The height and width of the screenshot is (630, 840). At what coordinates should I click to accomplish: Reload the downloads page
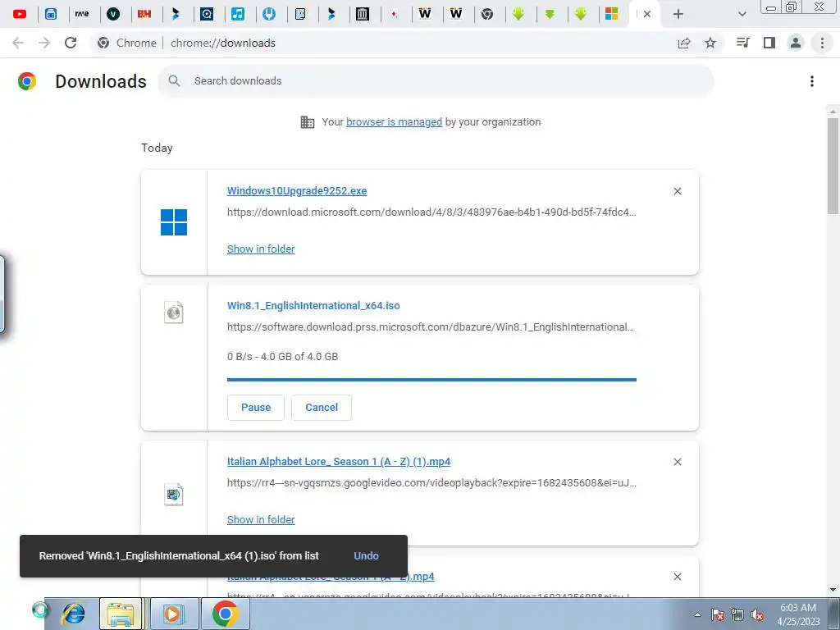(71, 43)
